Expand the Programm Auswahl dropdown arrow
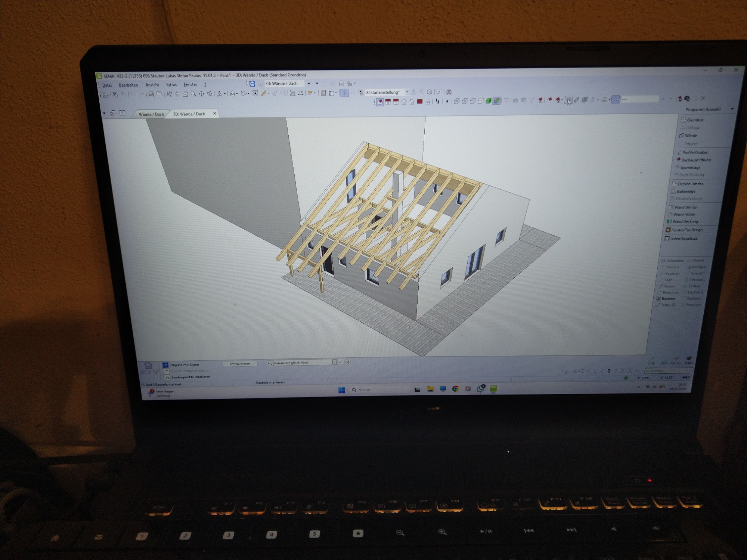The image size is (747, 560). [x=732, y=109]
